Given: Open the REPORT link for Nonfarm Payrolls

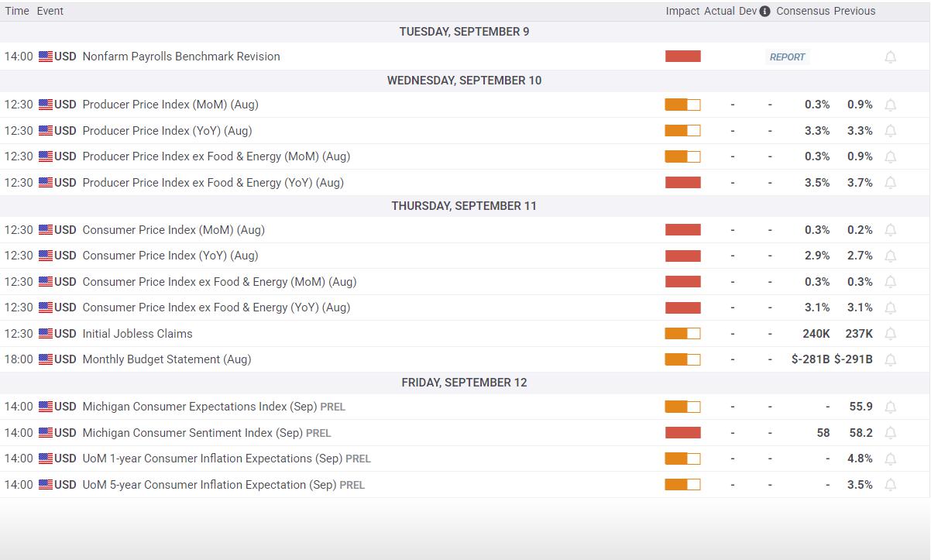Looking at the screenshot, I should 787,57.
